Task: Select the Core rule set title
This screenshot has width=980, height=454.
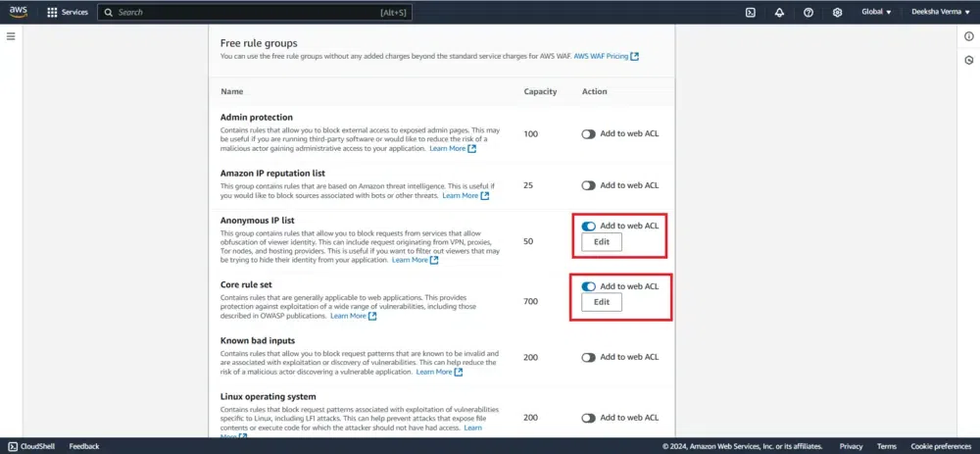Action: [x=246, y=284]
